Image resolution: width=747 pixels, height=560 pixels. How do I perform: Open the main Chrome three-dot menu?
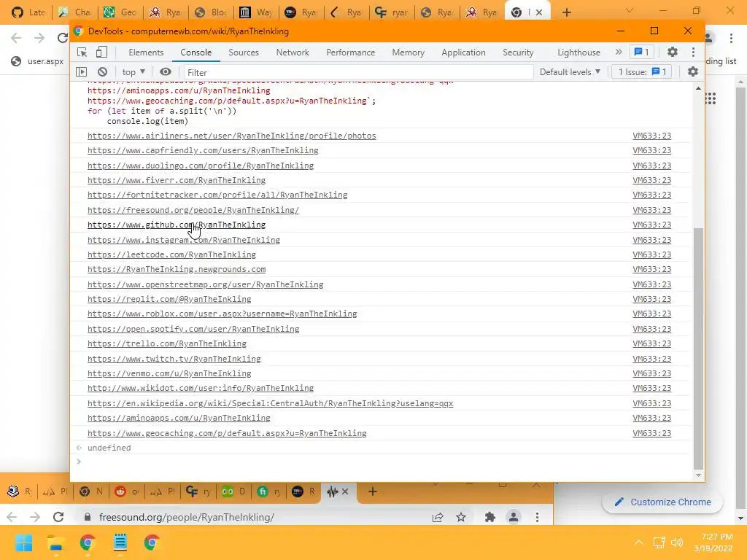point(731,38)
